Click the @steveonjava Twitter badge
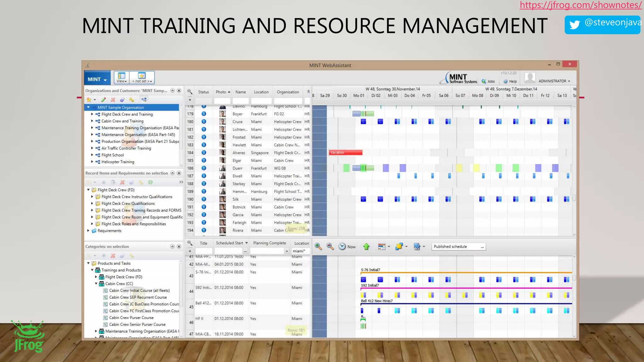Viewport: 644px width, 362px height. (x=602, y=25)
